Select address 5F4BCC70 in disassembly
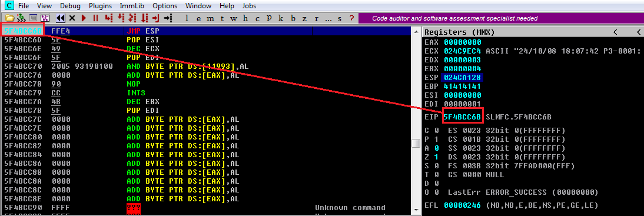The height and width of the screenshot is (216, 644). click(22, 67)
